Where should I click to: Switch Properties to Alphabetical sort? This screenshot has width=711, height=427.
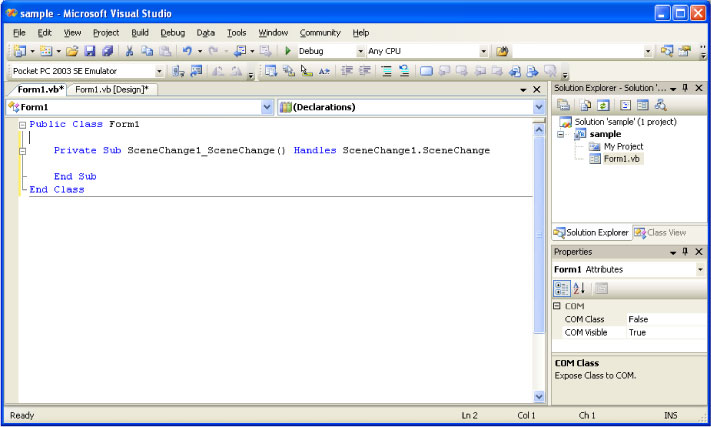point(579,288)
